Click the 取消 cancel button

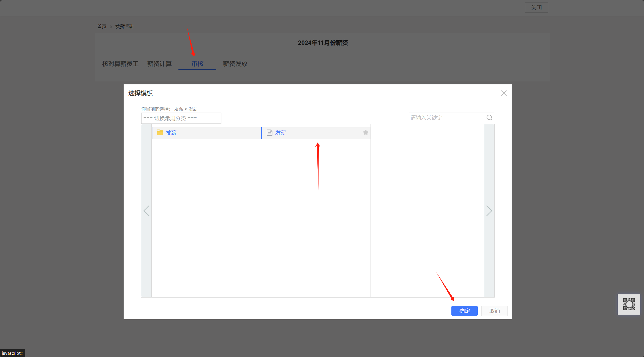[x=494, y=311]
